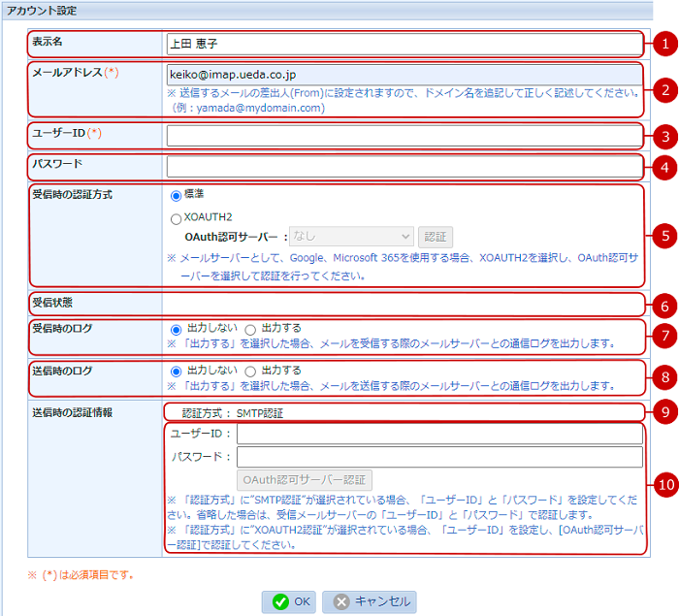The image size is (679, 616).
Task: Open the OAuth認可サーバー dropdown
Action: coord(351,237)
